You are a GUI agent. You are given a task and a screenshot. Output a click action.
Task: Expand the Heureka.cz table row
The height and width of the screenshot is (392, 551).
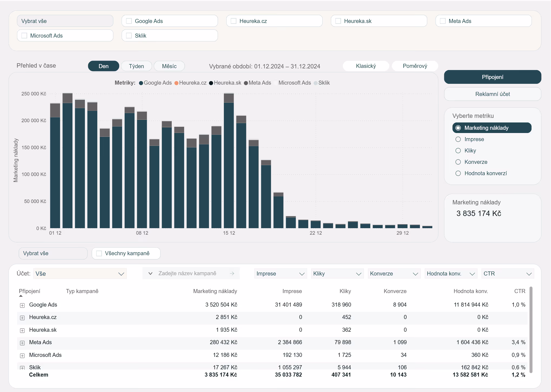(22, 318)
